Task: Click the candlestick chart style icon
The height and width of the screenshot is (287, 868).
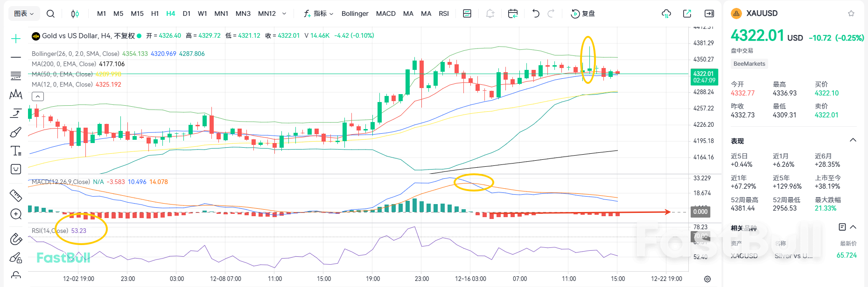Action: pyautogui.click(x=75, y=14)
